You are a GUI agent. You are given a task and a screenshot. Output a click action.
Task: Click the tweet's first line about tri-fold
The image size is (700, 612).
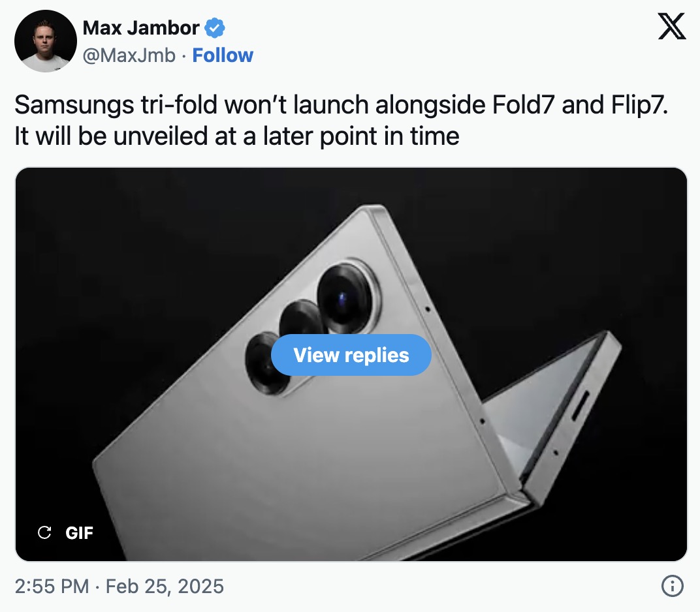341,105
